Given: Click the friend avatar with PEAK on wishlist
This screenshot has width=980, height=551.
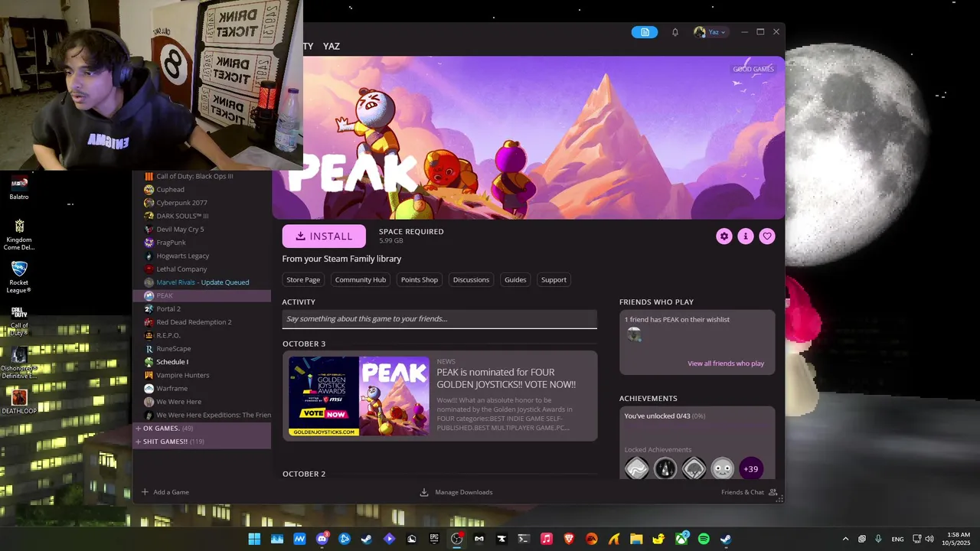Looking at the screenshot, I should [x=633, y=334].
